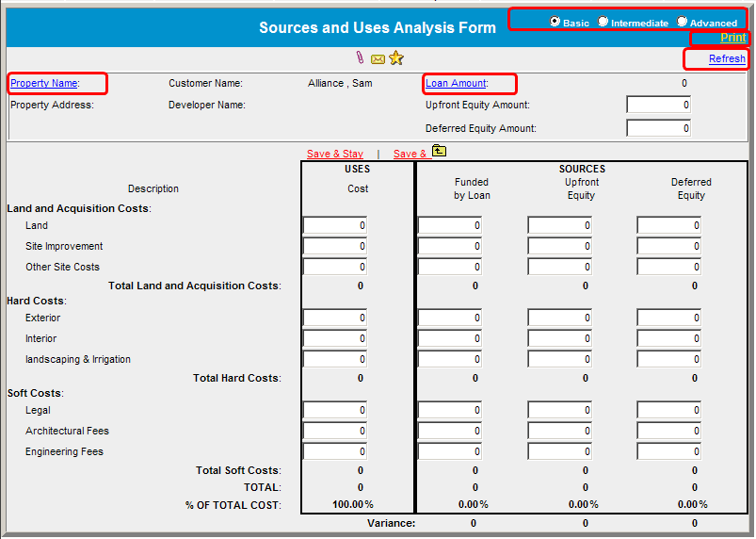Click Architectural Fees Cost field

tap(335, 431)
